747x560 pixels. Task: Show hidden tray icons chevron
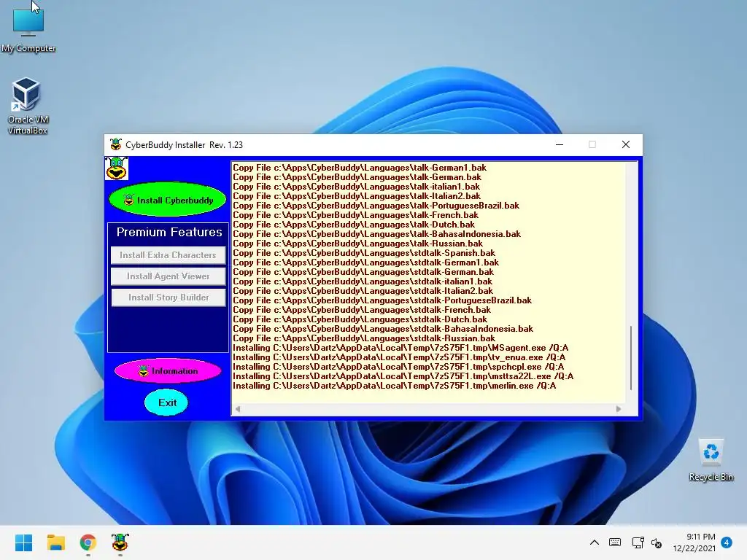point(594,542)
